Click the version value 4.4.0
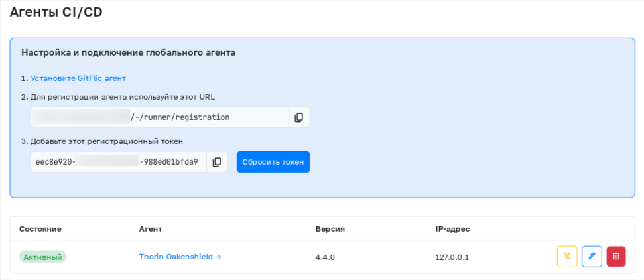This screenshot has height=280, width=644. click(326, 257)
